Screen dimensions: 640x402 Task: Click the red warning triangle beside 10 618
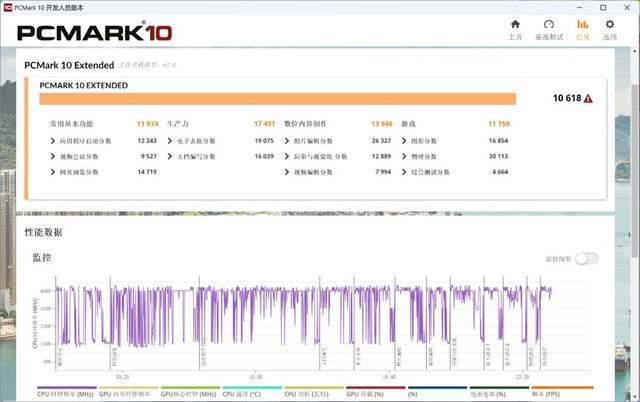[588, 99]
